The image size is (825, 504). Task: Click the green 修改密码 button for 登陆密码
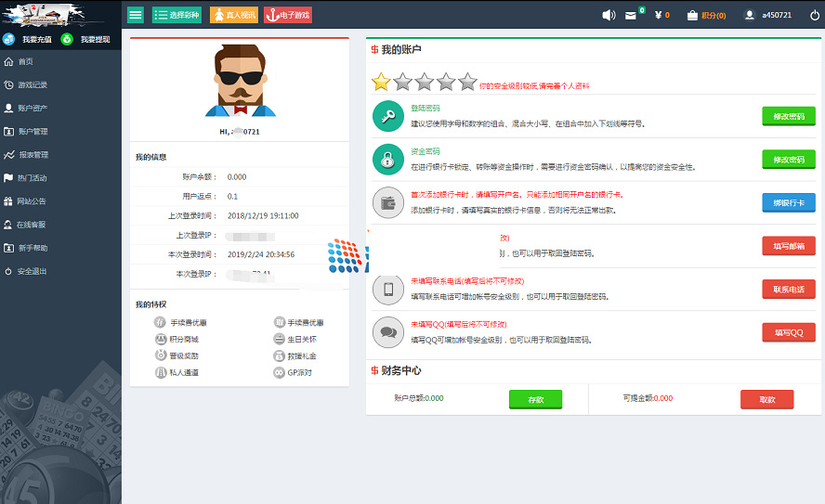(788, 116)
